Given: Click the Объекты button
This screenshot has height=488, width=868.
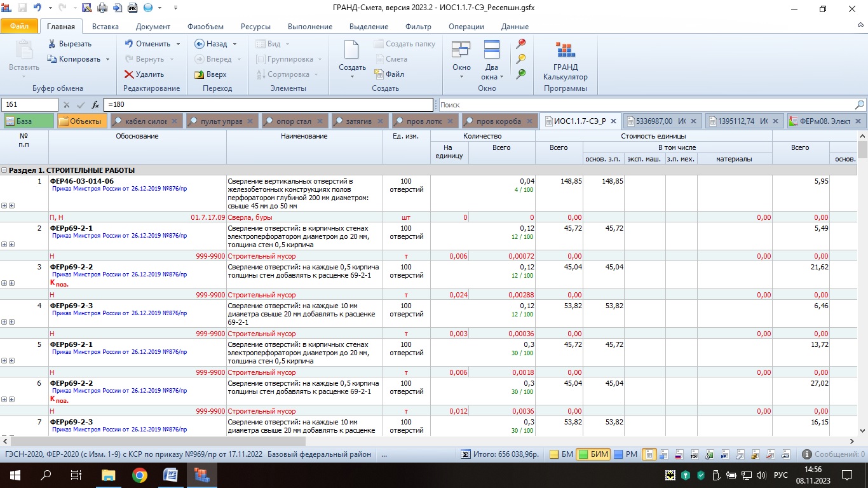Looking at the screenshot, I should click(81, 121).
